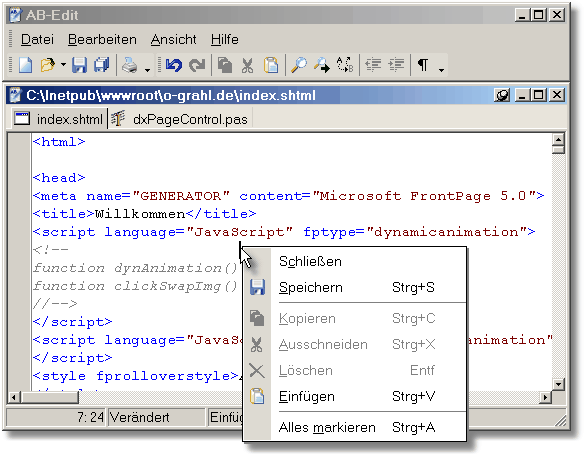Click the vertical scrollbar down arrow
The width and height of the screenshot is (586, 459).
[x=558, y=384]
